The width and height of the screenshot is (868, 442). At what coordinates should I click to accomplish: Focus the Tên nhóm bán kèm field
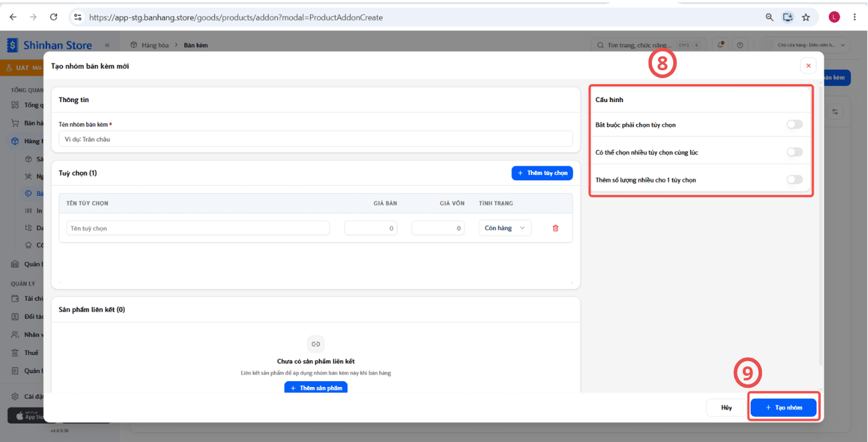(x=316, y=138)
